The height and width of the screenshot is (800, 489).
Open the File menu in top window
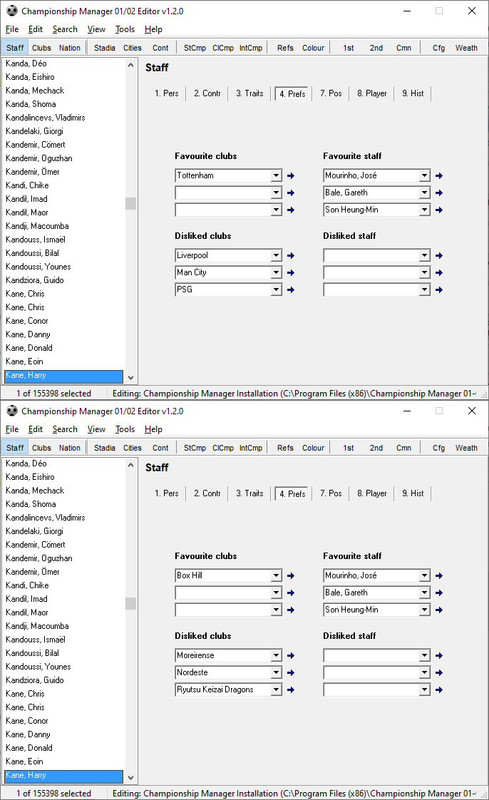[x=12, y=30]
